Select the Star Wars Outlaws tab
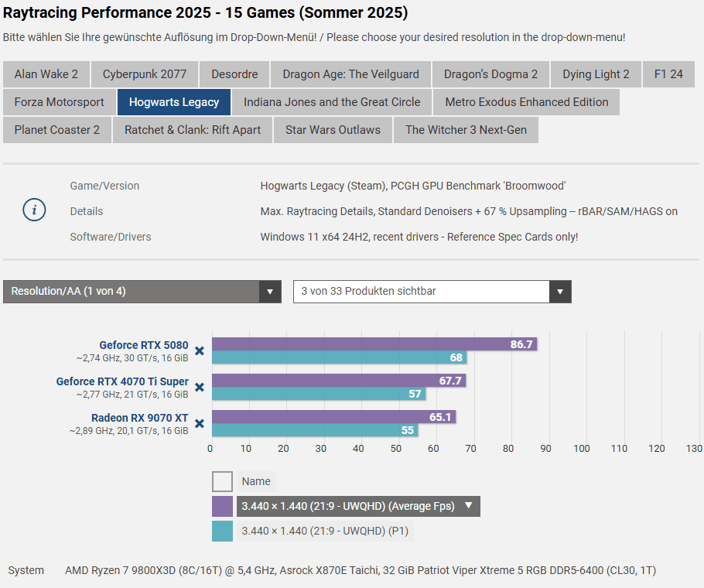Screen dimensions: 704x588 click(333, 130)
